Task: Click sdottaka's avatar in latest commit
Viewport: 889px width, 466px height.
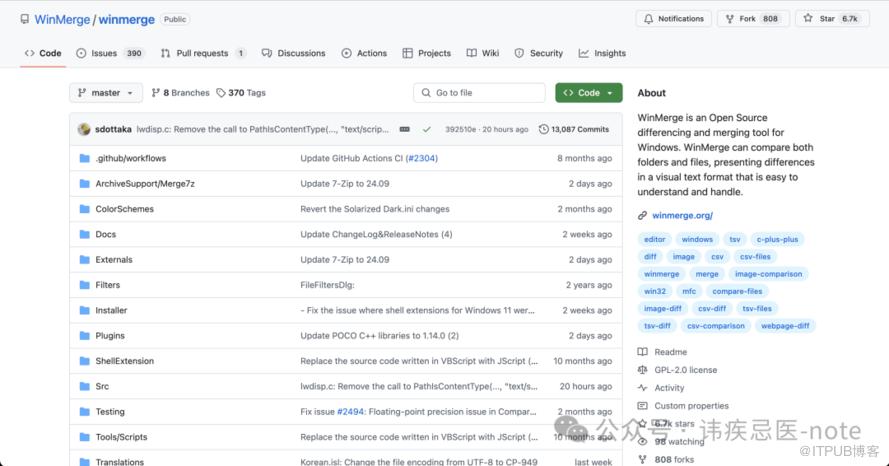Action: [84, 129]
